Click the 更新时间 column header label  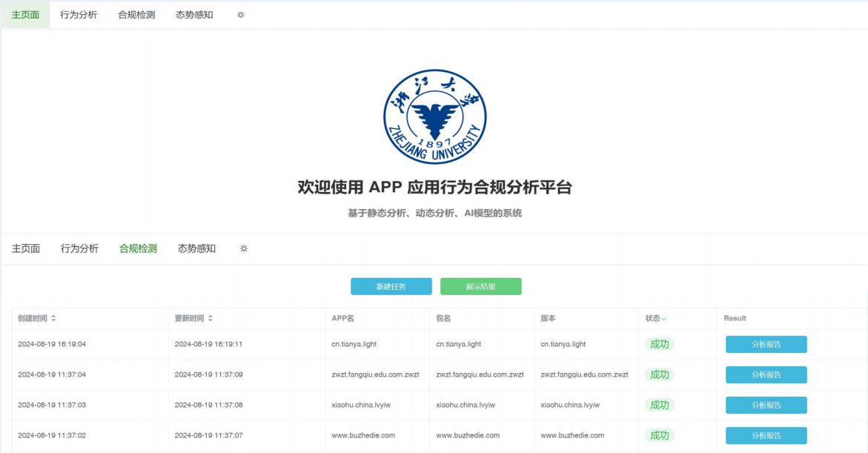point(189,318)
